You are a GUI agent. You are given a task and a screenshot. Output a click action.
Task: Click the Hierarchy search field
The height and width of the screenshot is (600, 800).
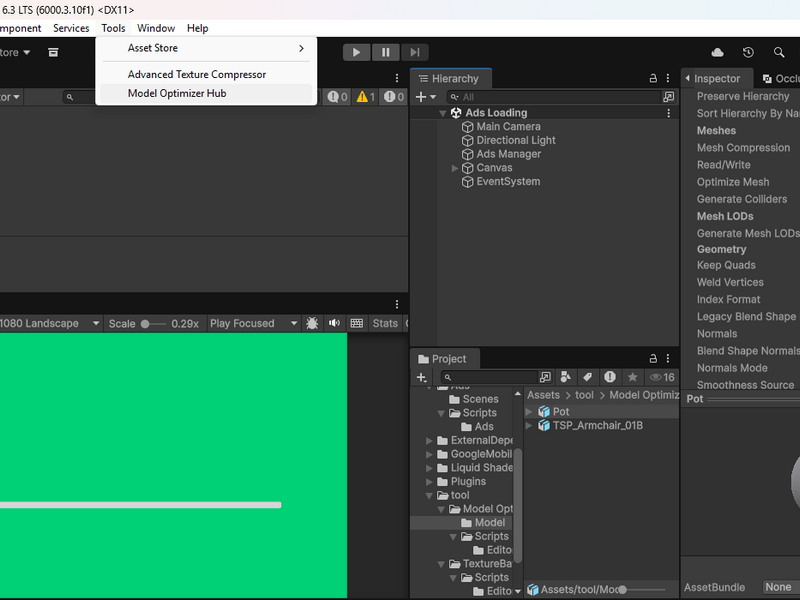pos(554,97)
